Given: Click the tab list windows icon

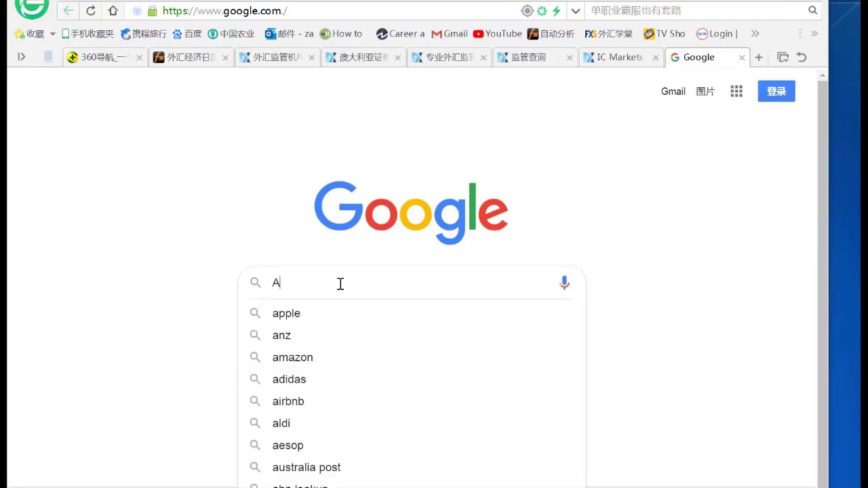Looking at the screenshot, I should point(783,58).
